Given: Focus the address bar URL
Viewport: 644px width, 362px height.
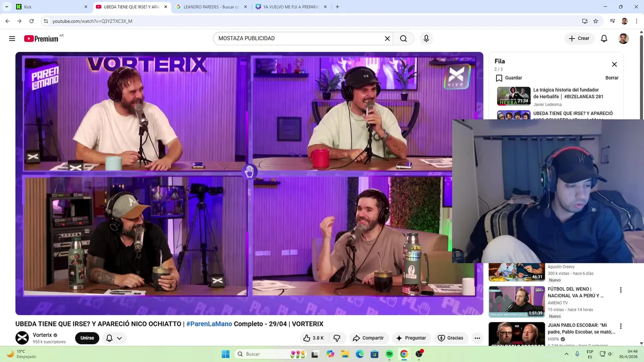Looking at the screenshot, I should point(92,21).
